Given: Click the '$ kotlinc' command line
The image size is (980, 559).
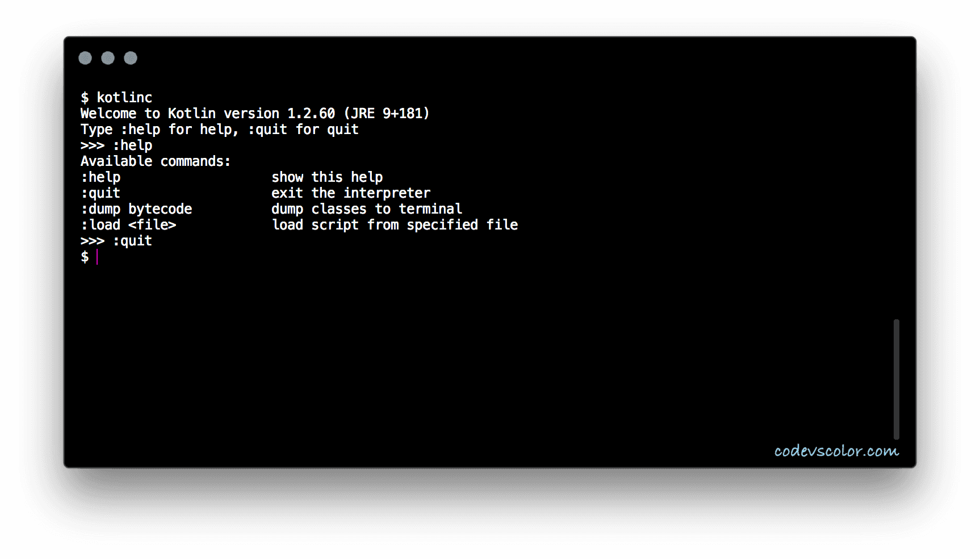Looking at the screenshot, I should (116, 98).
